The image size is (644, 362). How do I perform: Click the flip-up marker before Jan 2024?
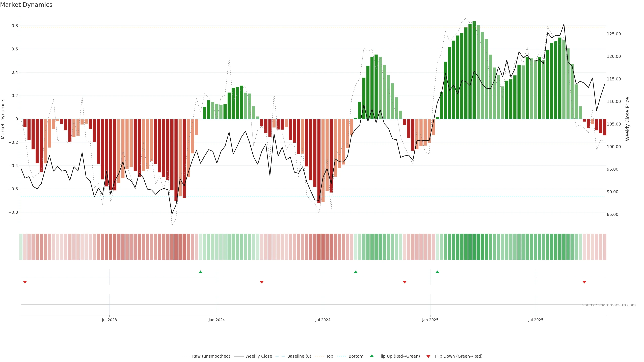pos(201,272)
